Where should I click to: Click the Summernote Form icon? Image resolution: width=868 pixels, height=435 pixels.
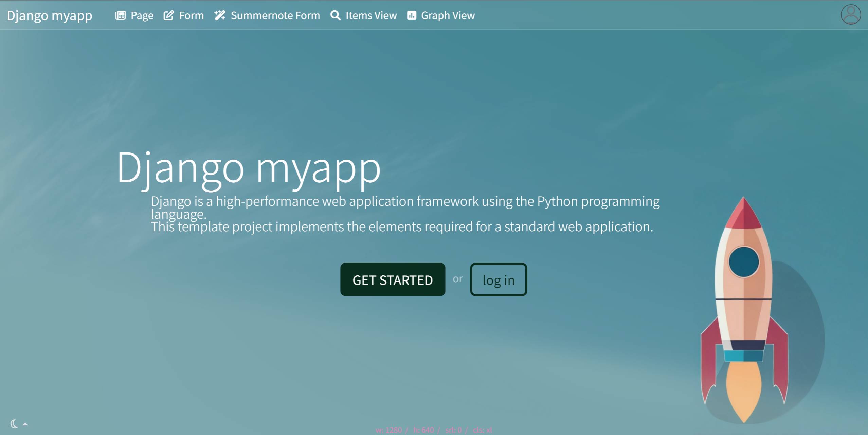(x=219, y=15)
